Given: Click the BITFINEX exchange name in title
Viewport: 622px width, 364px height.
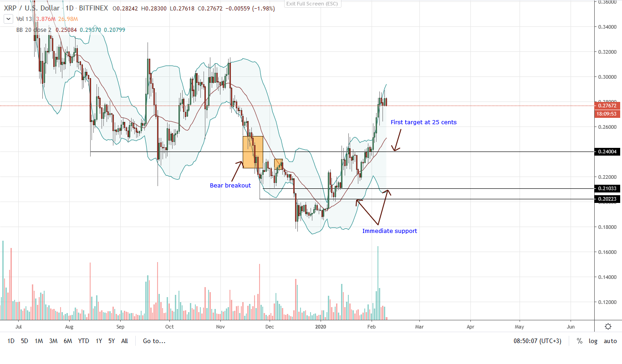Looking at the screenshot, I should pyautogui.click(x=93, y=9).
